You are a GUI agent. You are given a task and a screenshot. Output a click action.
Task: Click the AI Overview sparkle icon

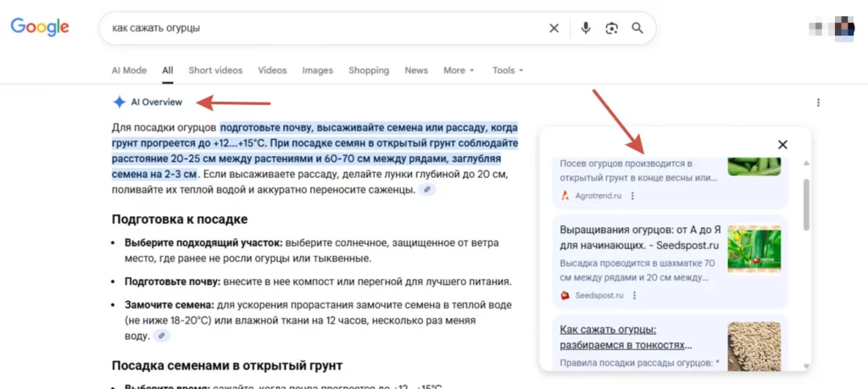(x=119, y=102)
